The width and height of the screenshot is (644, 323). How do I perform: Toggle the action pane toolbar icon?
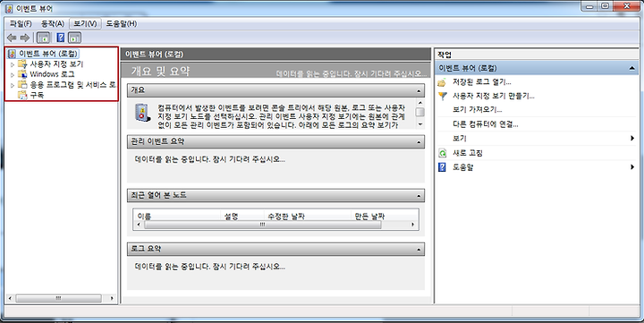tap(75, 38)
